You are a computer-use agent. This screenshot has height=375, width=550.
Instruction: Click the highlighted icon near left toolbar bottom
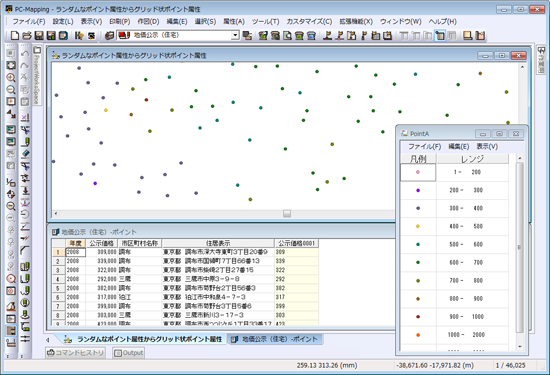pyautogui.click(x=11, y=330)
